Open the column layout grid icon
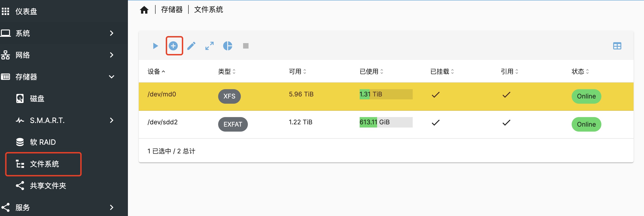Viewport: 644px width, 216px height. pyautogui.click(x=617, y=46)
